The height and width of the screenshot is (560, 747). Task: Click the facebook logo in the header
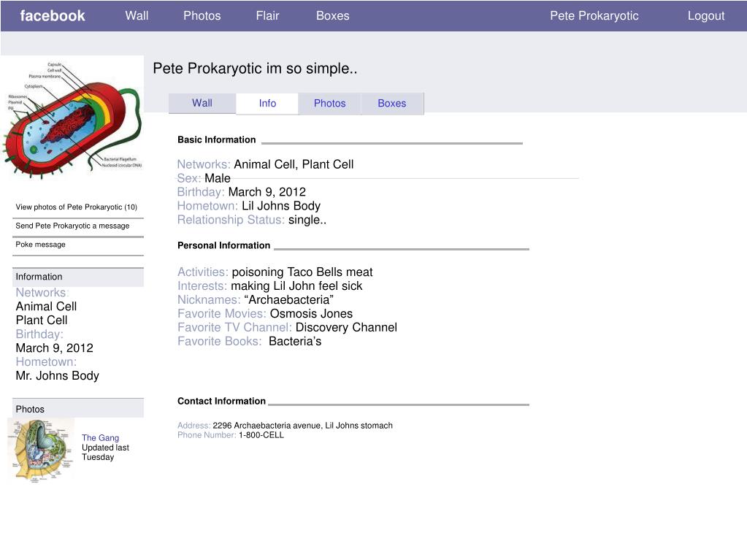pyautogui.click(x=53, y=16)
